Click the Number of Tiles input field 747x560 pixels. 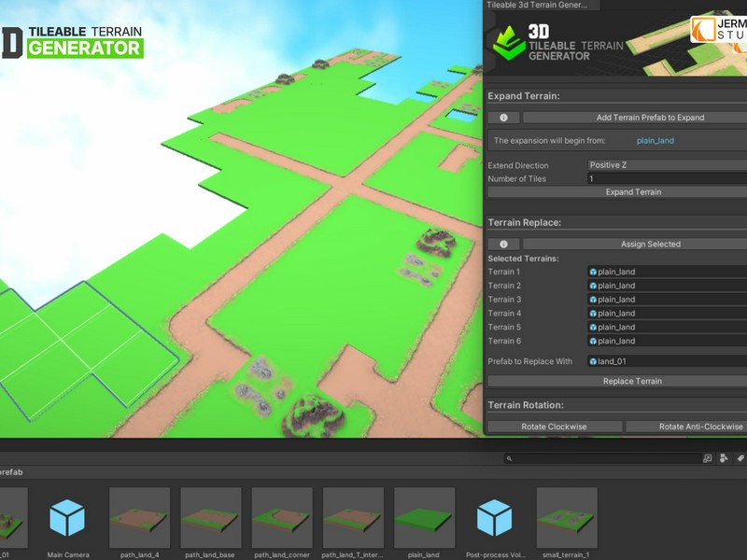[667, 179]
